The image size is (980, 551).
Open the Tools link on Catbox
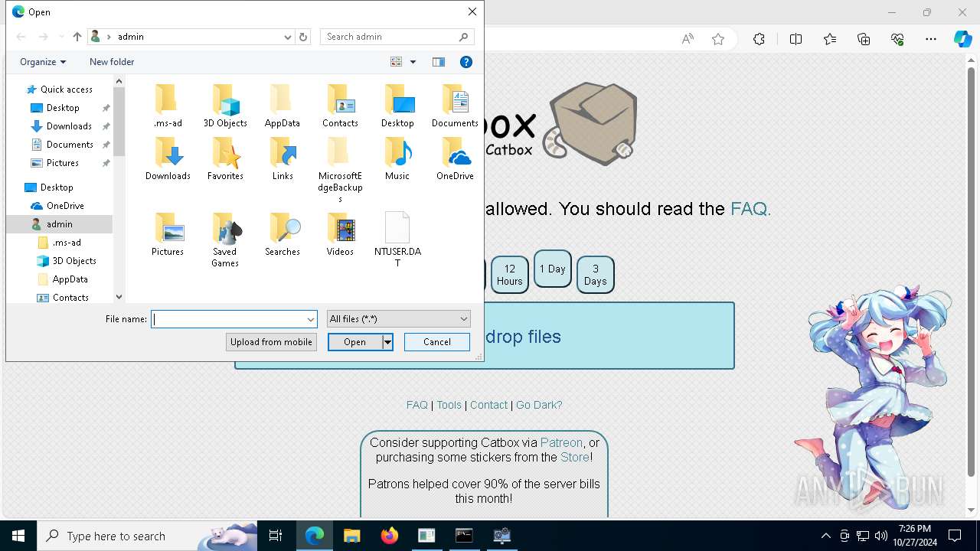[x=449, y=405]
